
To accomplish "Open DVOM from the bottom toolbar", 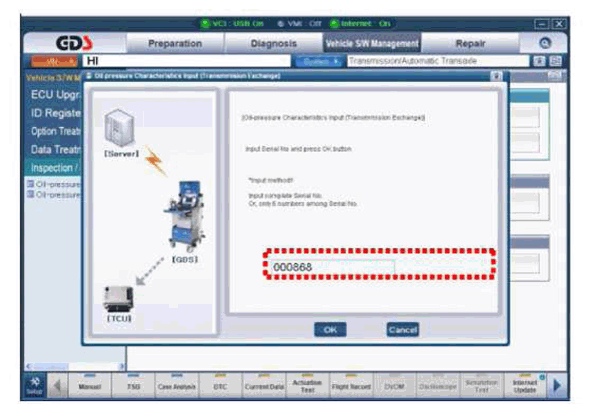I will 395,386.
